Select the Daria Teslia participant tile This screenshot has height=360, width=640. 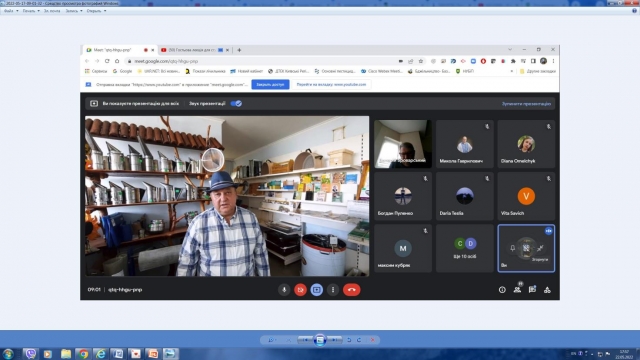pyautogui.click(x=464, y=196)
